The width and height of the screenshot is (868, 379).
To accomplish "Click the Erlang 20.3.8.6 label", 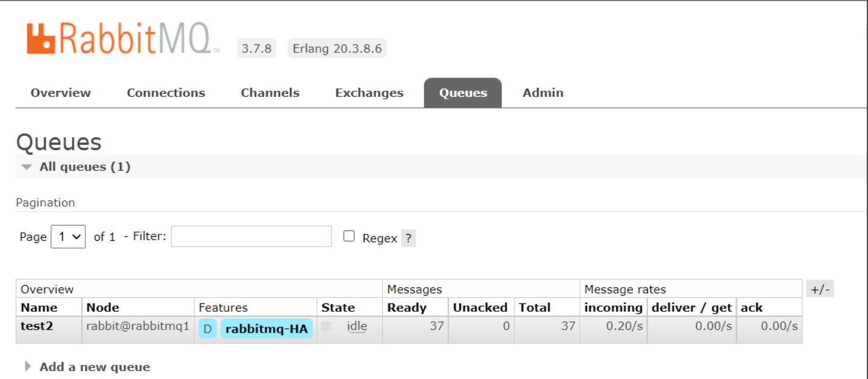I will [x=337, y=49].
